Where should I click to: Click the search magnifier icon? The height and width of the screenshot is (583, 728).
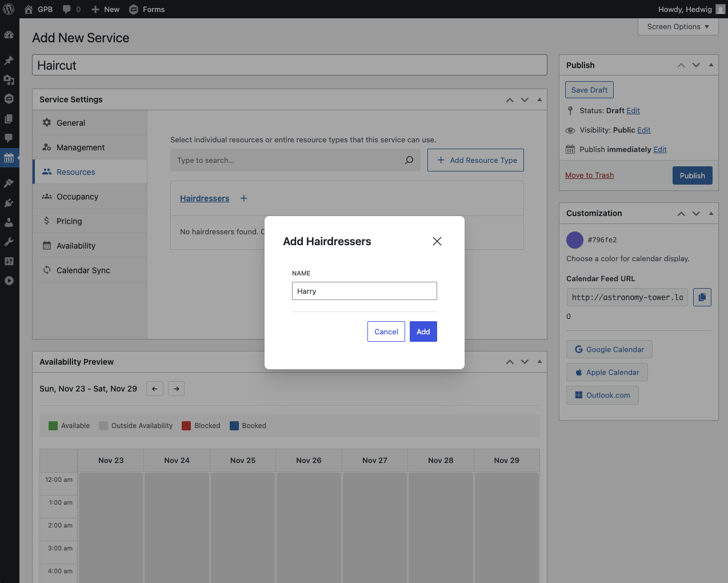click(409, 160)
